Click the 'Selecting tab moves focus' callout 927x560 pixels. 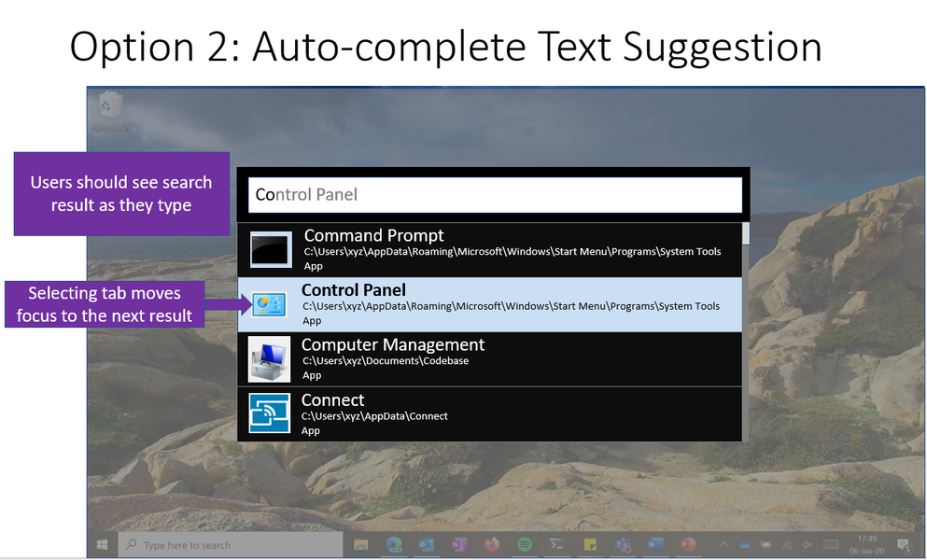(x=105, y=304)
